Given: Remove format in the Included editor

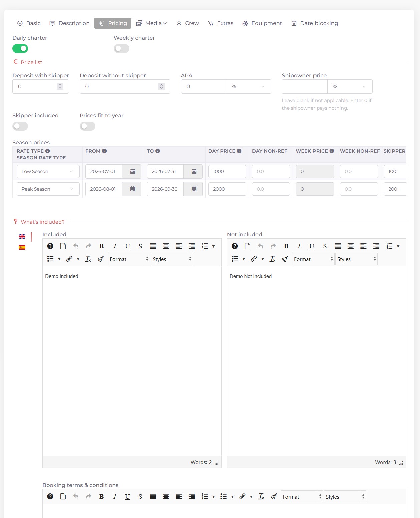Looking at the screenshot, I should coord(88,259).
